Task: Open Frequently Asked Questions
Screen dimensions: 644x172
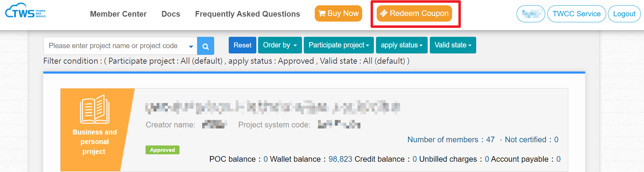Action: point(247,14)
